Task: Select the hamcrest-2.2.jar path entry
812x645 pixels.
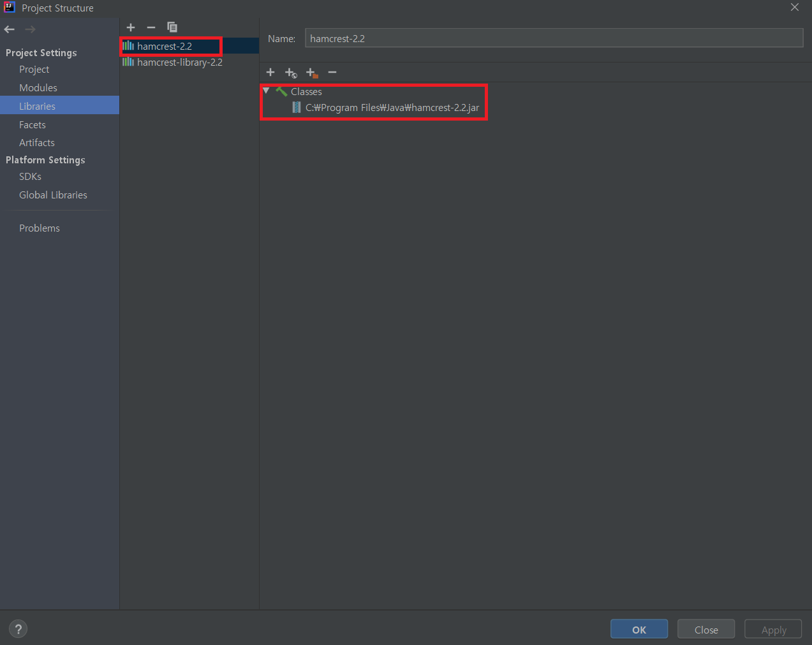Action: coord(392,108)
